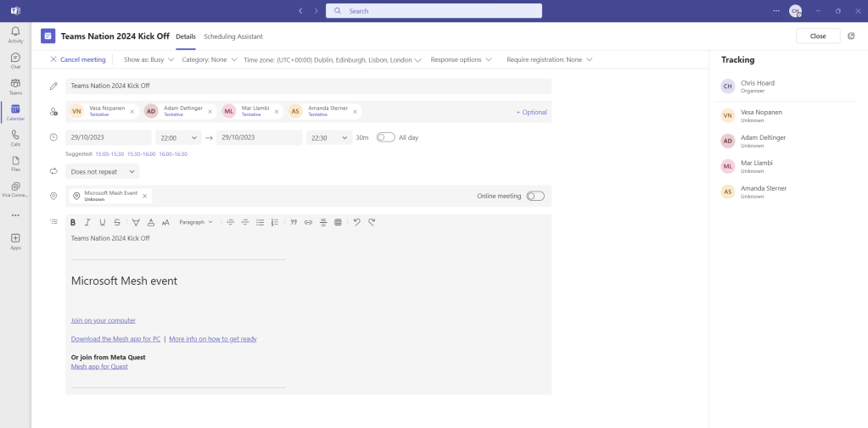868x428 pixels.
Task: Click the Cancel meeting button
Action: pos(77,60)
